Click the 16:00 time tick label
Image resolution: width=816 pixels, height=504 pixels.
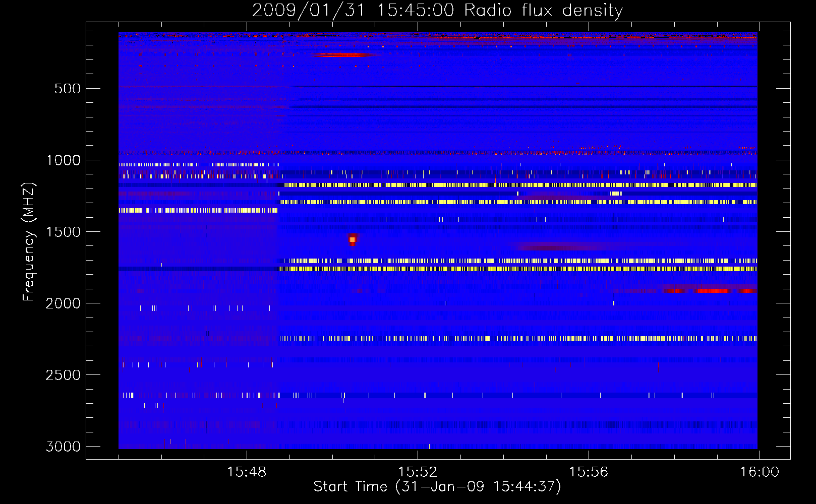coord(760,472)
